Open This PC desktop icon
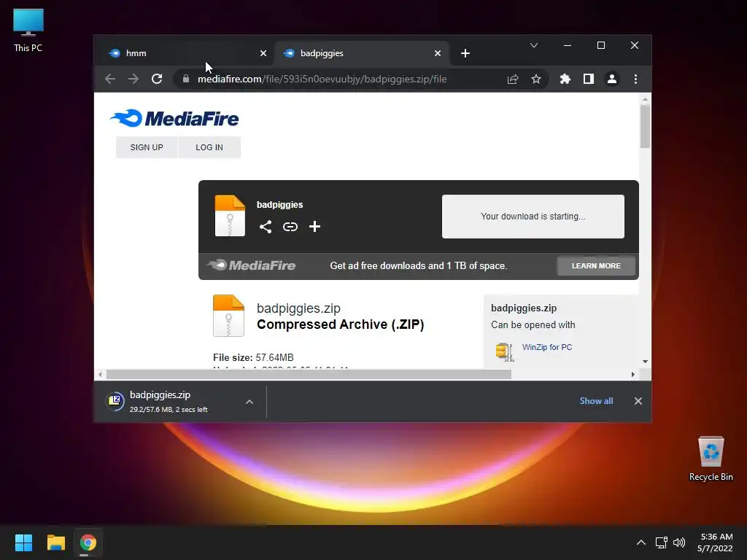747x560 pixels. 28,31
